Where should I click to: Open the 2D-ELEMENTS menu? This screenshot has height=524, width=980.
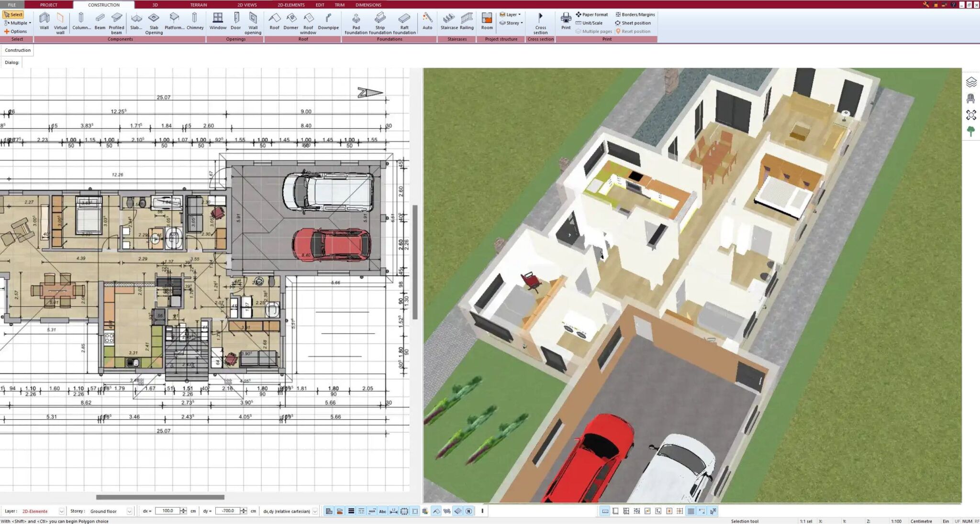tap(290, 4)
